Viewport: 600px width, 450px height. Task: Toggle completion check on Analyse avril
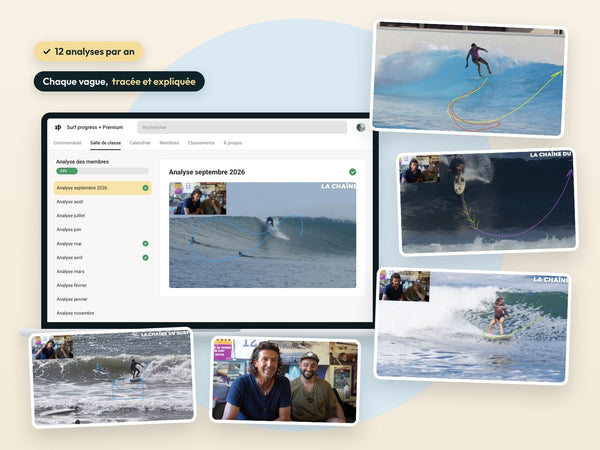145,258
